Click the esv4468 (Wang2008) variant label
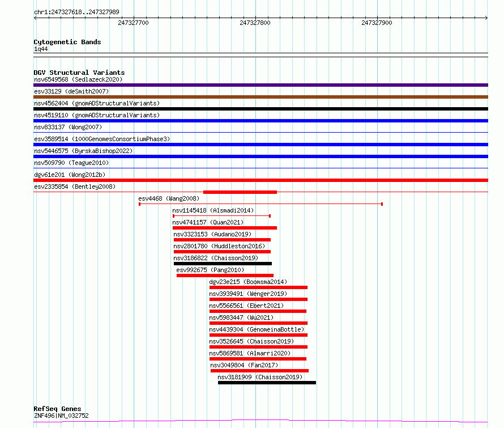This screenshot has height=428, width=504. pyautogui.click(x=169, y=198)
